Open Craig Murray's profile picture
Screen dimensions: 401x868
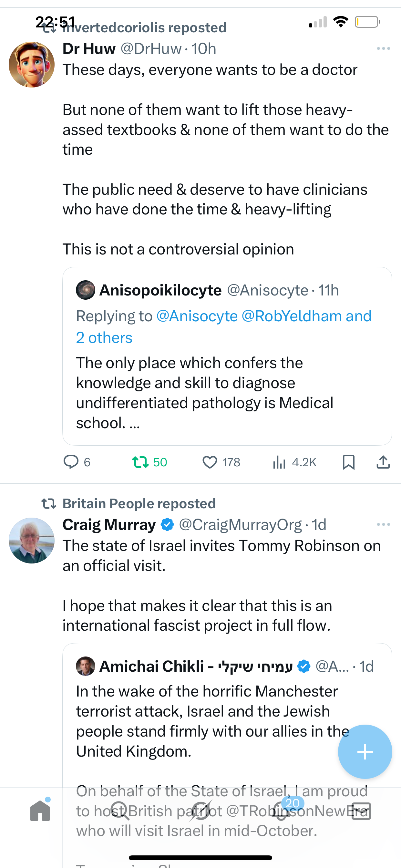32,541
